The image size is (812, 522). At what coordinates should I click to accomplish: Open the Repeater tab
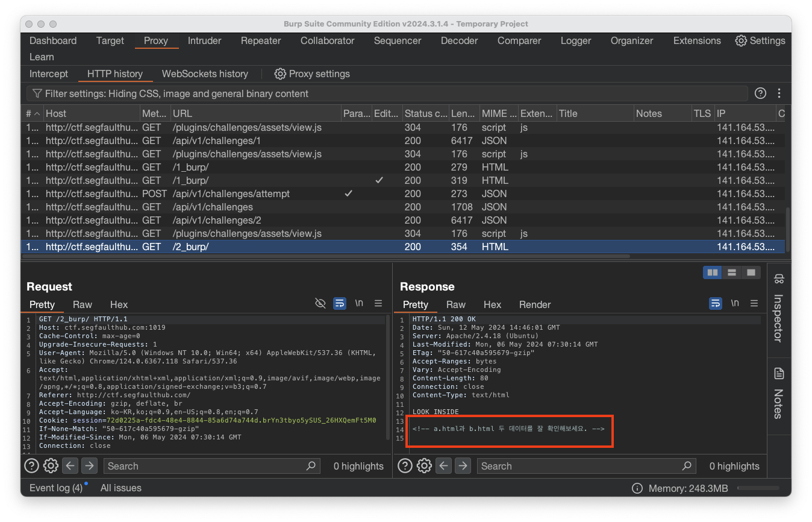click(x=261, y=41)
